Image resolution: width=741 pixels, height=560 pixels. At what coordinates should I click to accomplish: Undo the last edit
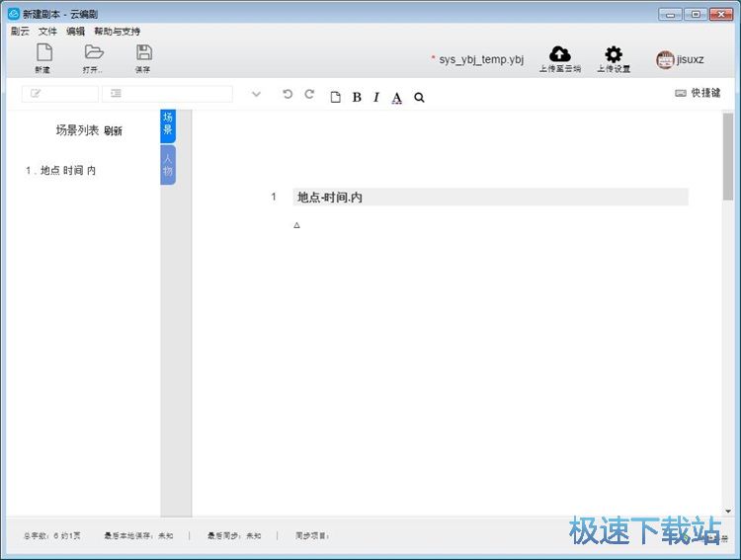coord(288,95)
